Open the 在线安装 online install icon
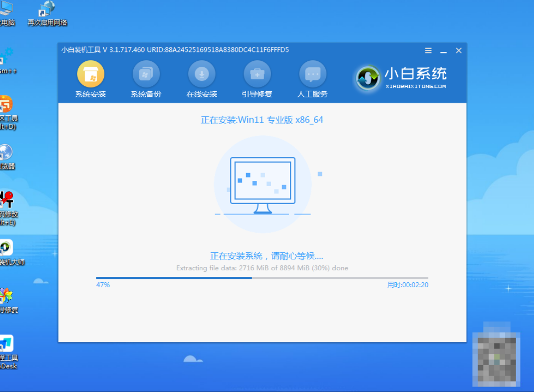Viewport: 534px width, 392px height. pos(202,74)
